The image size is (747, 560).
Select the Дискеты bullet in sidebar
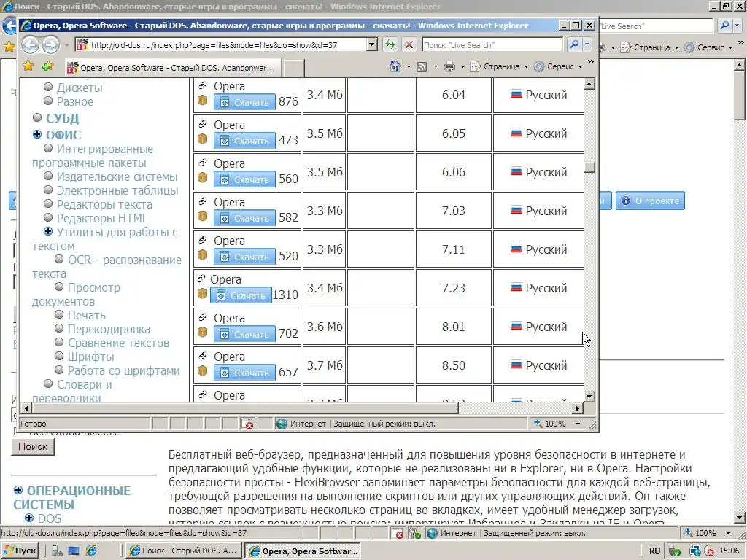(48, 87)
